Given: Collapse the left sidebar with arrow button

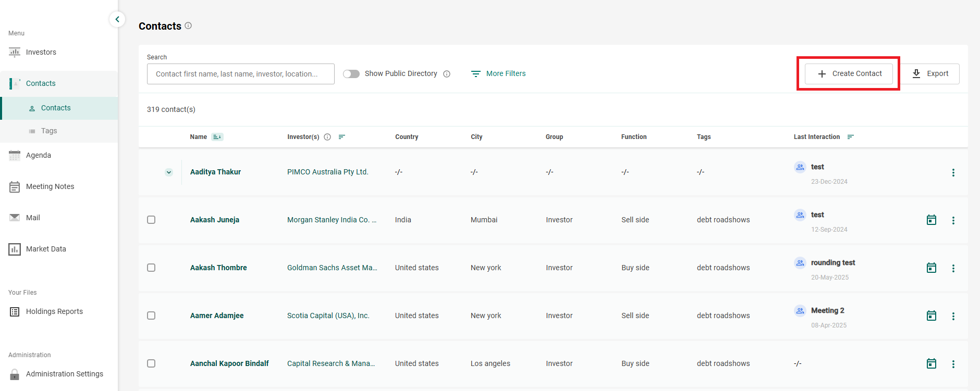Looking at the screenshot, I should [x=117, y=19].
